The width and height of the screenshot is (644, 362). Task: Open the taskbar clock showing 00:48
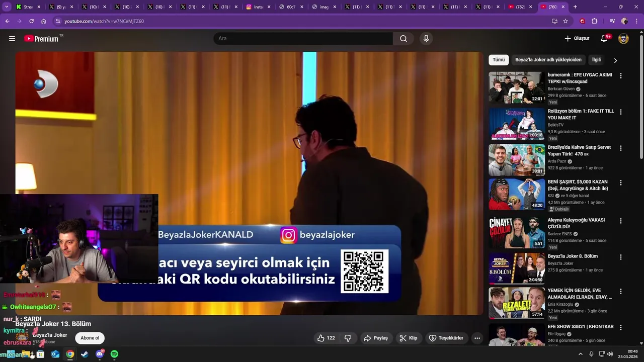(x=629, y=354)
